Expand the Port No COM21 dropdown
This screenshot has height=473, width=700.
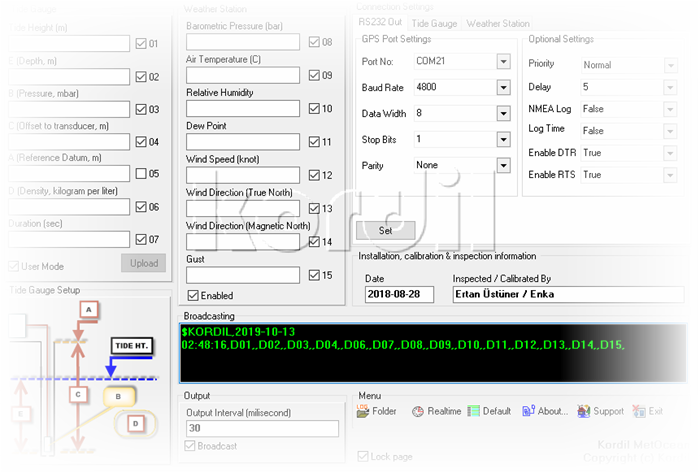504,61
